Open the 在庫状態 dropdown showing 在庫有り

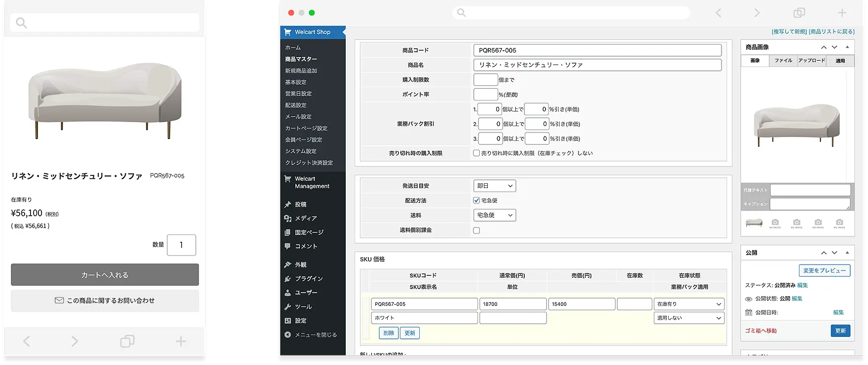pyautogui.click(x=689, y=304)
